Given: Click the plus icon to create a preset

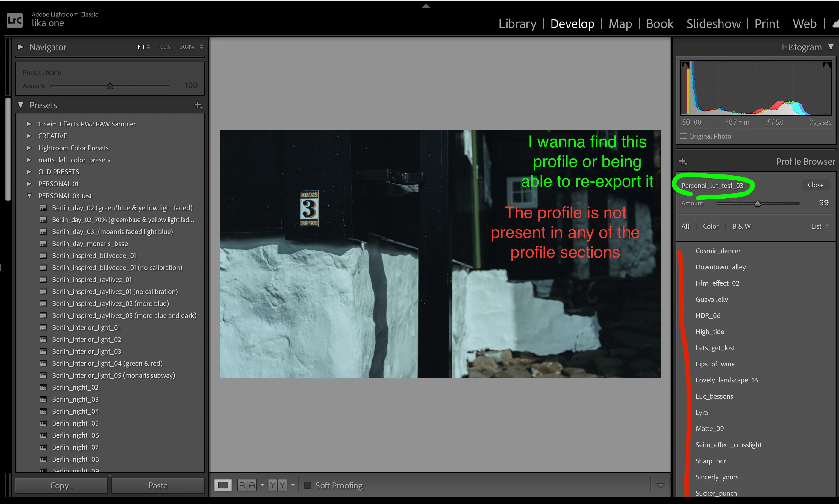Looking at the screenshot, I should [x=198, y=105].
